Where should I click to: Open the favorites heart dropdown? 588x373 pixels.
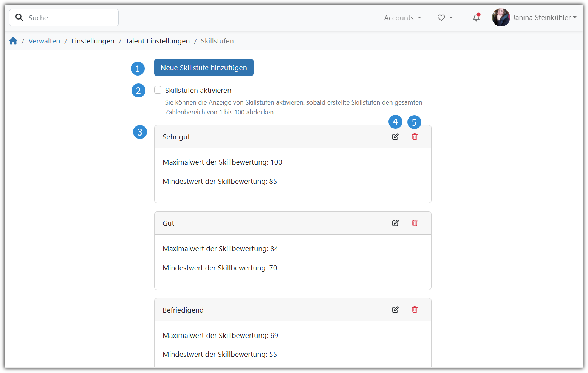[445, 18]
